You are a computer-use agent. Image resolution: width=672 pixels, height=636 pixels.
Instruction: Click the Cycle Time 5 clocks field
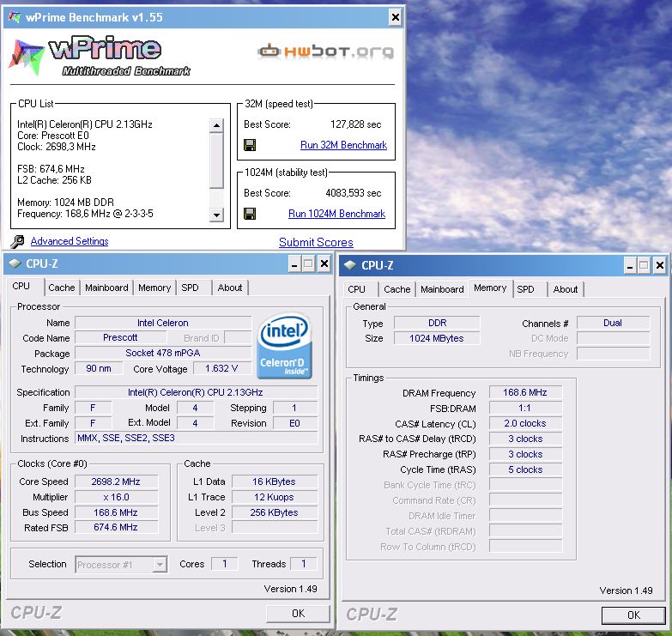525,469
